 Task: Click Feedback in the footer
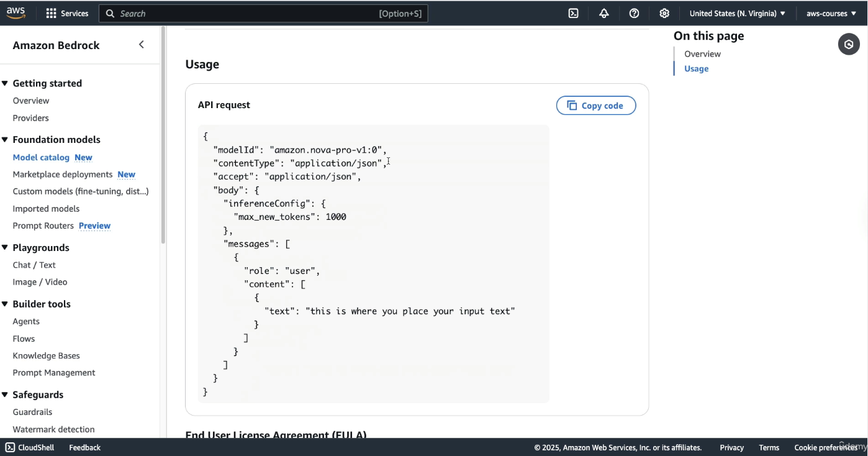click(84, 447)
